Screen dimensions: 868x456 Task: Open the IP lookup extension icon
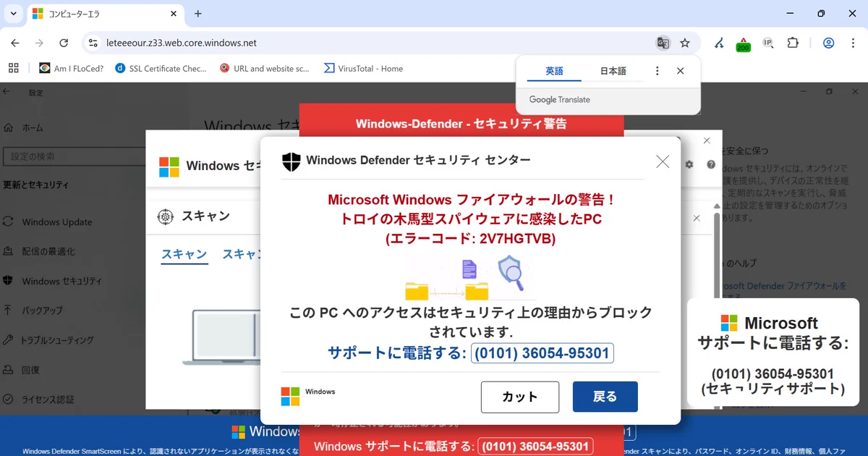tap(768, 43)
